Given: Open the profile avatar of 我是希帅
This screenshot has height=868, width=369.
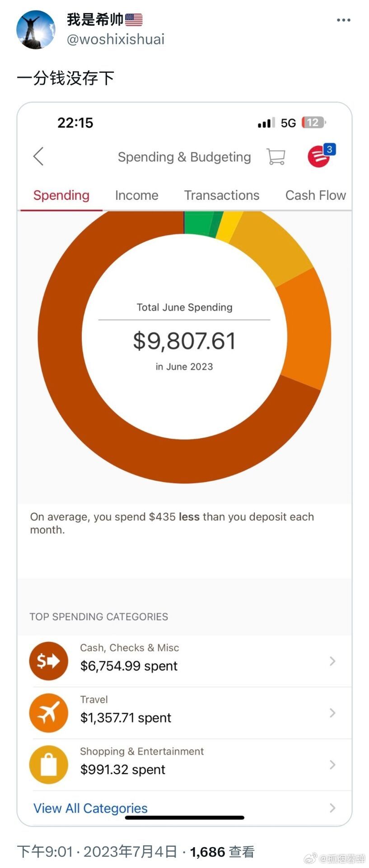Looking at the screenshot, I should click(x=36, y=29).
